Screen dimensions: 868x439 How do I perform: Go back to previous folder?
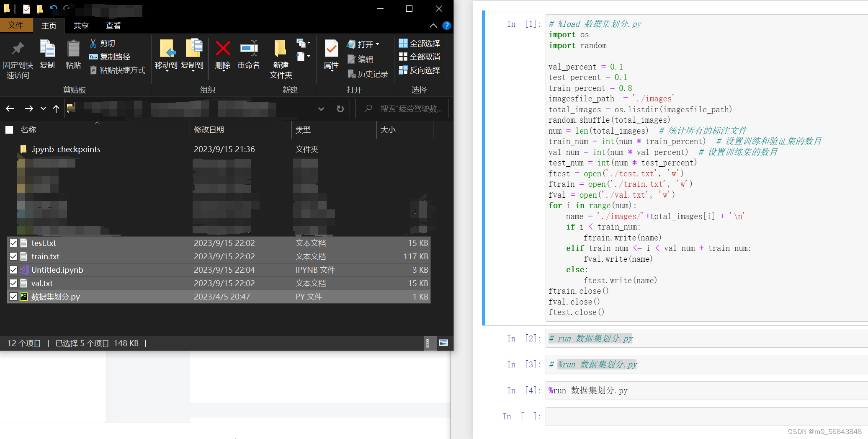click(x=10, y=109)
